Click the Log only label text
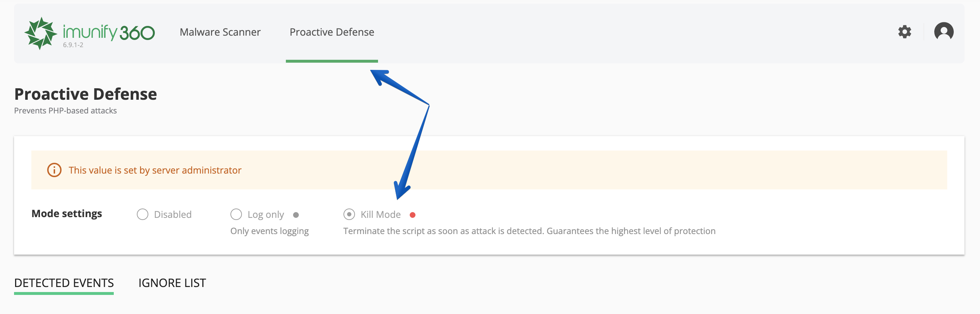This screenshot has height=314, width=980. 266,215
